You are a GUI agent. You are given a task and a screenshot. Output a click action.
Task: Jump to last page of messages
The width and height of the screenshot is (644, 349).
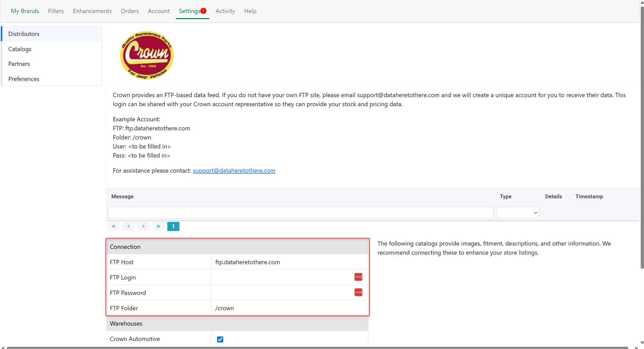(158, 226)
